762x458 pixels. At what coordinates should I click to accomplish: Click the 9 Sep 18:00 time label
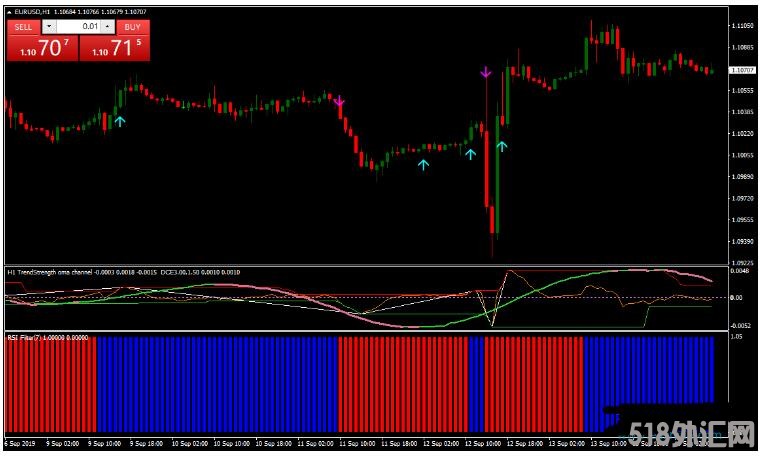pos(146,444)
